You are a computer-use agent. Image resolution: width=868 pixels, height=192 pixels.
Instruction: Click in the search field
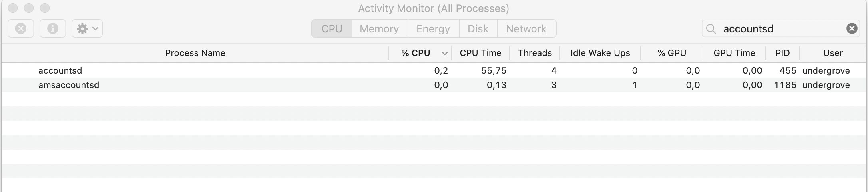(x=779, y=29)
